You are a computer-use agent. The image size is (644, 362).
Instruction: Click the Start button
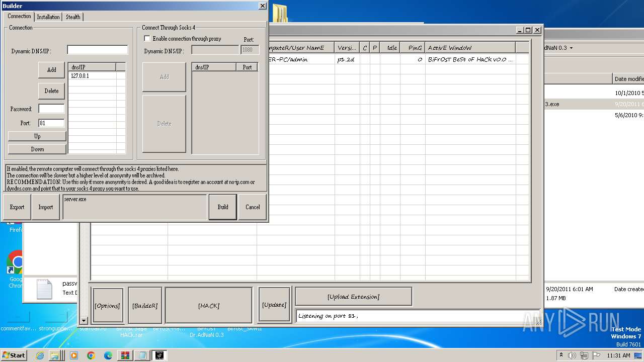(14, 355)
